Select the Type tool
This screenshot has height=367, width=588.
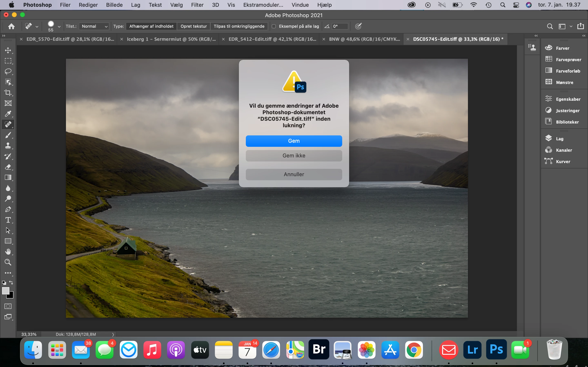click(x=8, y=220)
